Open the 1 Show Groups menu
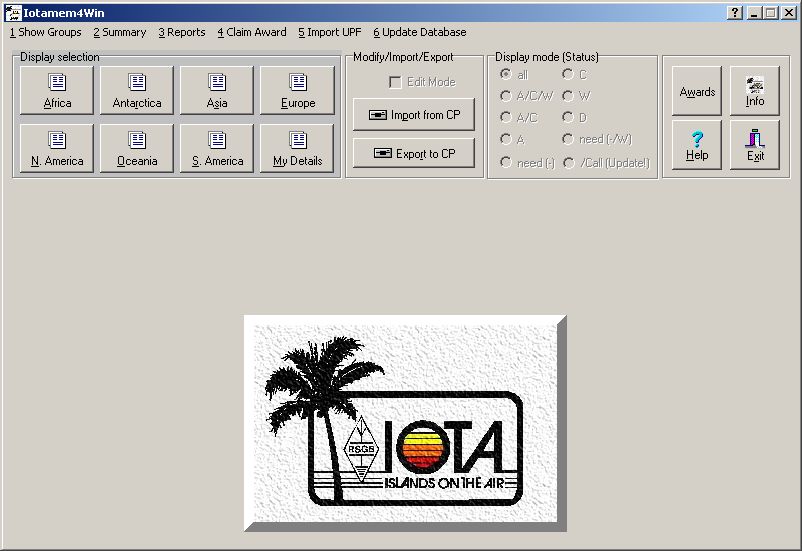 tap(46, 32)
